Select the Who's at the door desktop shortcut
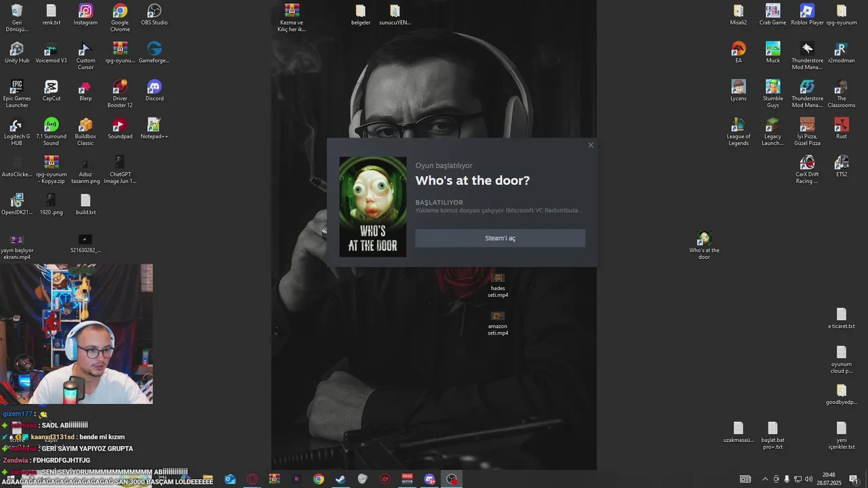 pyautogui.click(x=704, y=245)
